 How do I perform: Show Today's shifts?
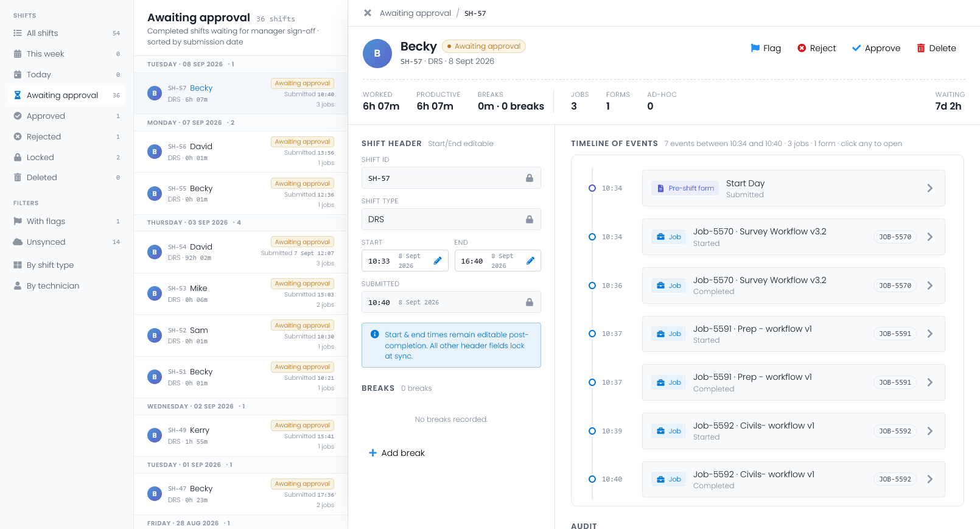(x=67, y=74)
